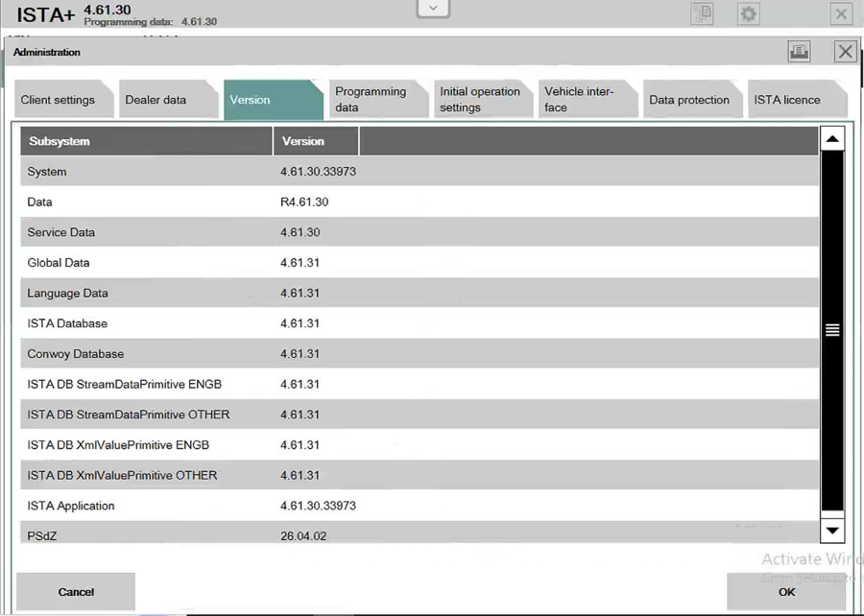Close the Administration dialog
The height and width of the screenshot is (616, 864).
845,52
